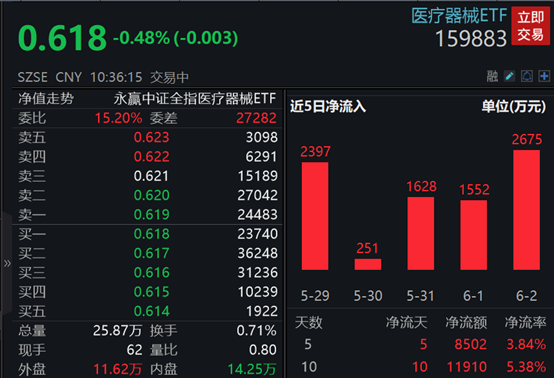Click the 净流额 column header
554x378 pixels.
pos(466,323)
